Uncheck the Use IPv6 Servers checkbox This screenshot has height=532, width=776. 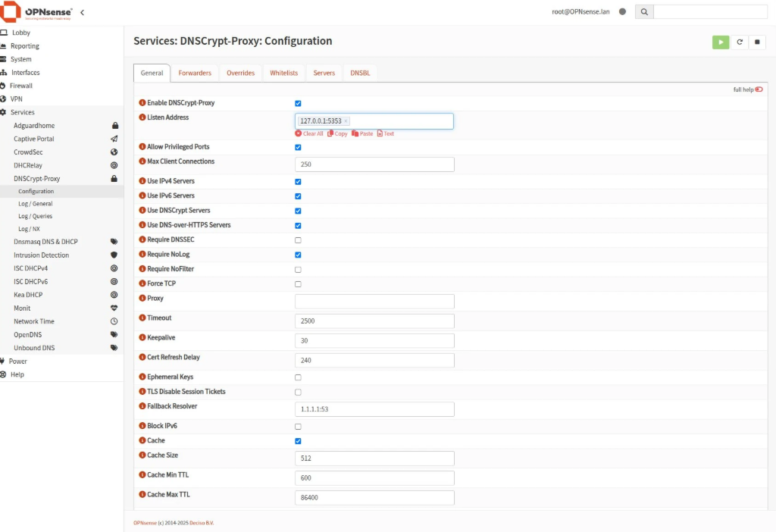pyautogui.click(x=298, y=196)
